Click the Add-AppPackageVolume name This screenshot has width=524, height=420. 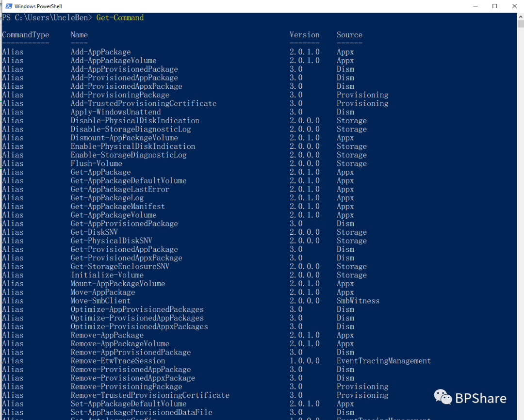(114, 61)
